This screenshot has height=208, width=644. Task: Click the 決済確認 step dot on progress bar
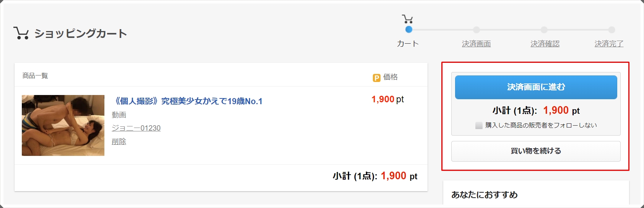(544, 29)
